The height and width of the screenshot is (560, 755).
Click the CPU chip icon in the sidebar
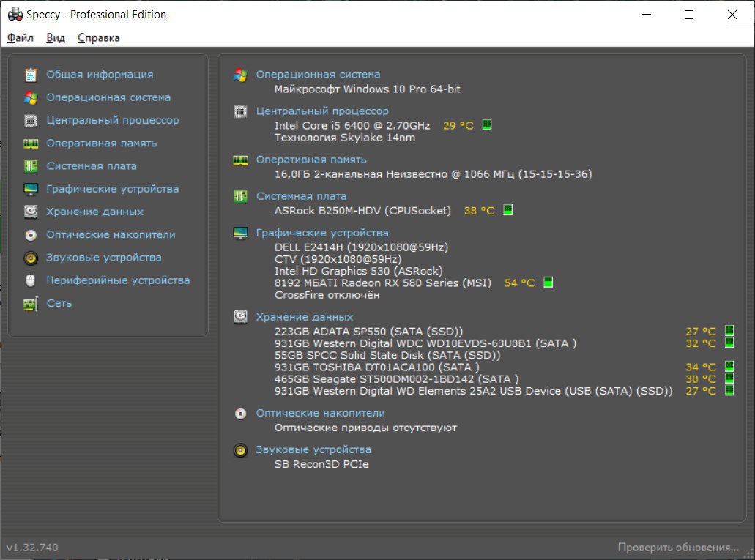click(31, 120)
